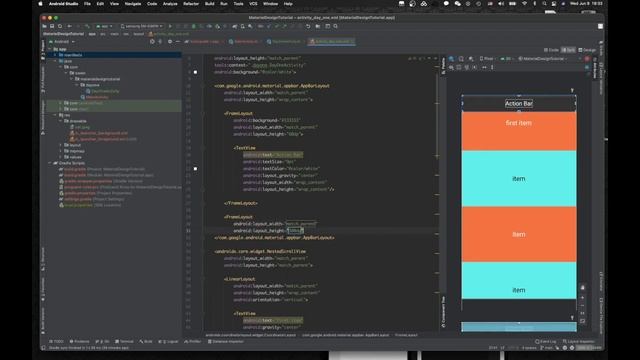The image size is (640, 360).
Task: Open the Problems tool window
Action: click(x=79, y=341)
